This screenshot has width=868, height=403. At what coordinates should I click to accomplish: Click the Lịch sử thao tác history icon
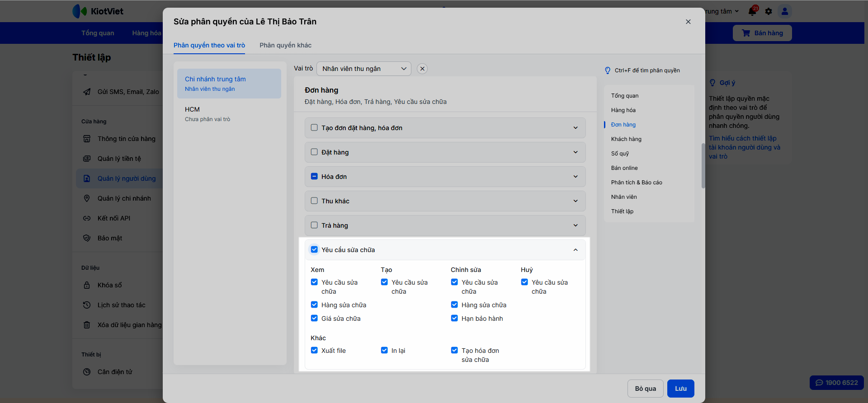pyautogui.click(x=87, y=305)
